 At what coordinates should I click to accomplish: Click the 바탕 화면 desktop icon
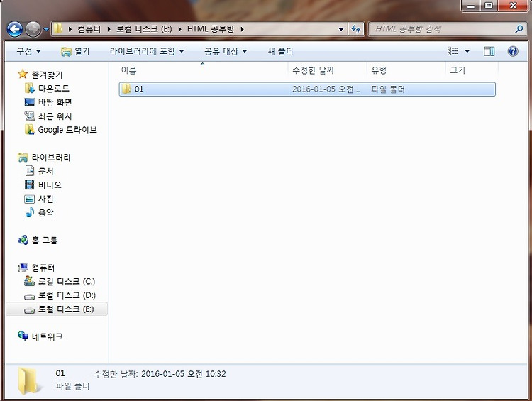(x=30, y=102)
